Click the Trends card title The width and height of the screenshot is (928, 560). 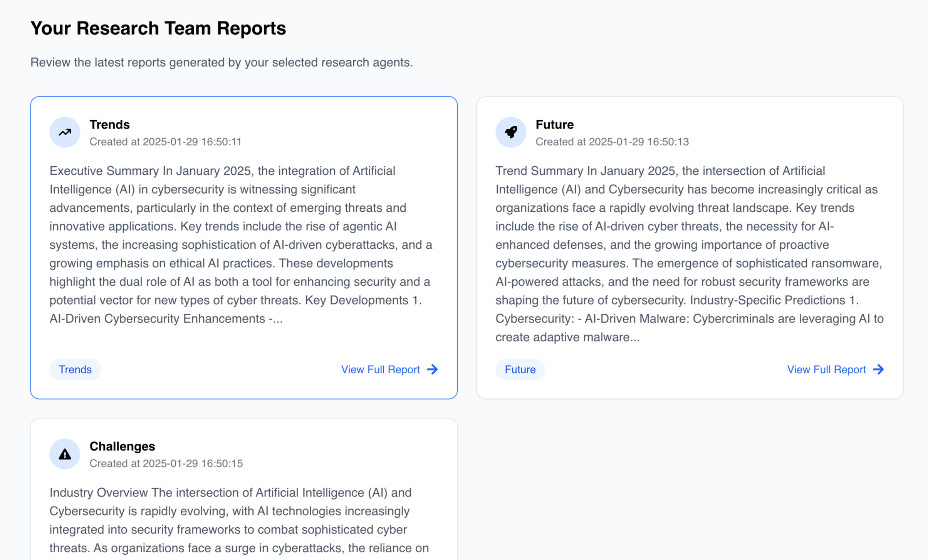click(110, 125)
